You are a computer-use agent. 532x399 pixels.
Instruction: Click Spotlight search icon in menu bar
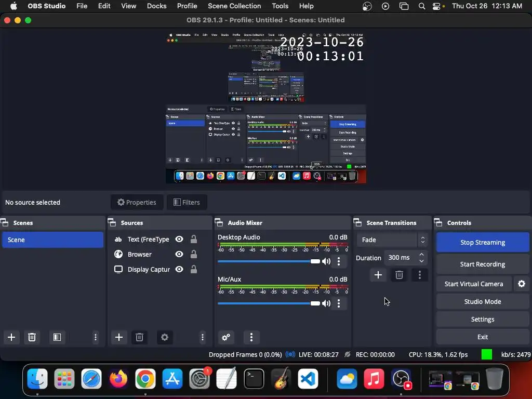[x=422, y=6]
